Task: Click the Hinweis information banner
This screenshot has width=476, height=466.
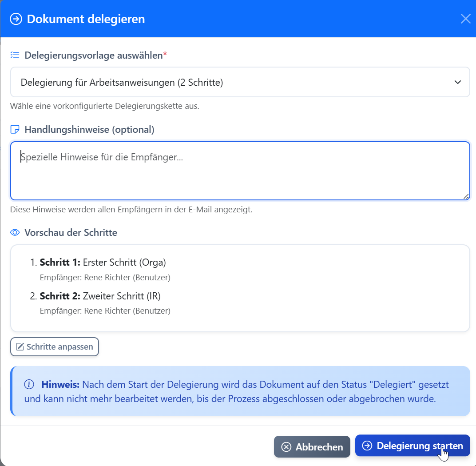Action: pos(240,391)
